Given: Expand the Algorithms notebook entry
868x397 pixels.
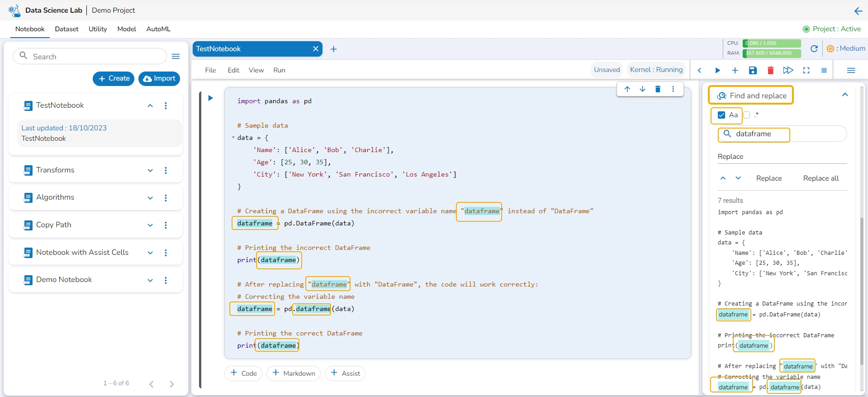Looking at the screenshot, I should (150, 198).
